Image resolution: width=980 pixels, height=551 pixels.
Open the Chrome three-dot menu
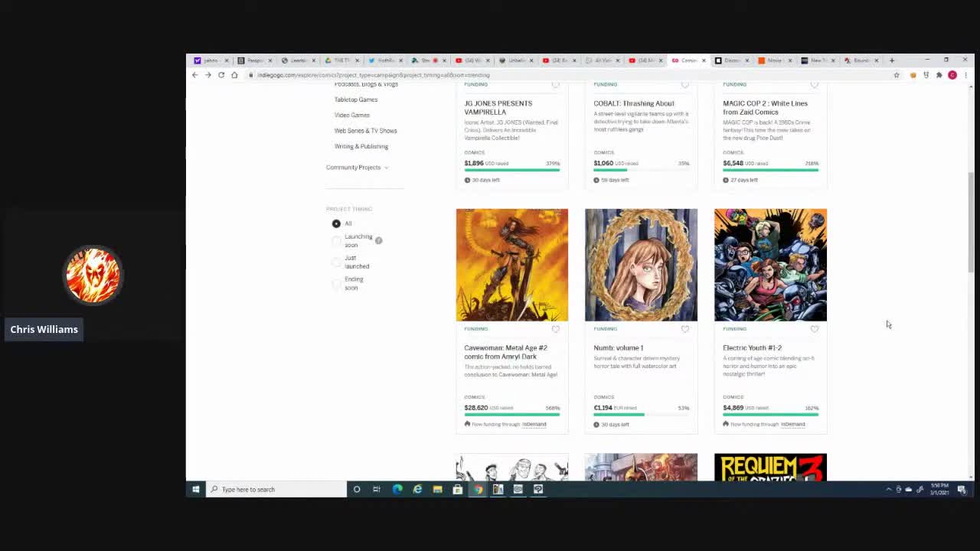(965, 75)
